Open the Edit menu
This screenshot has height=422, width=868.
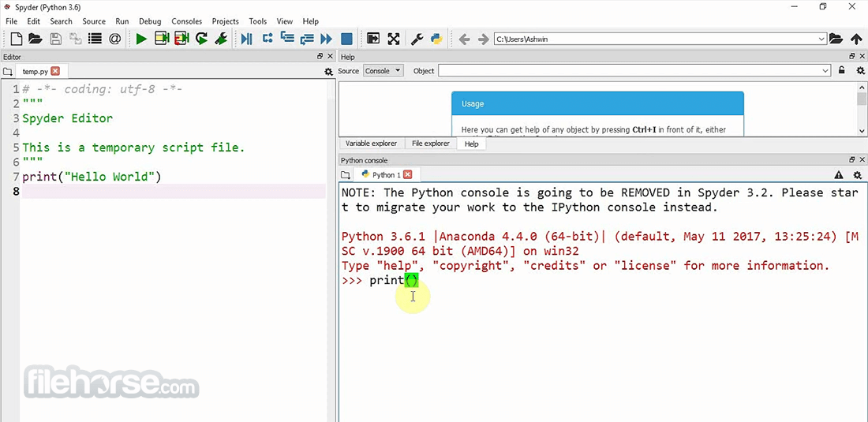point(34,21)
